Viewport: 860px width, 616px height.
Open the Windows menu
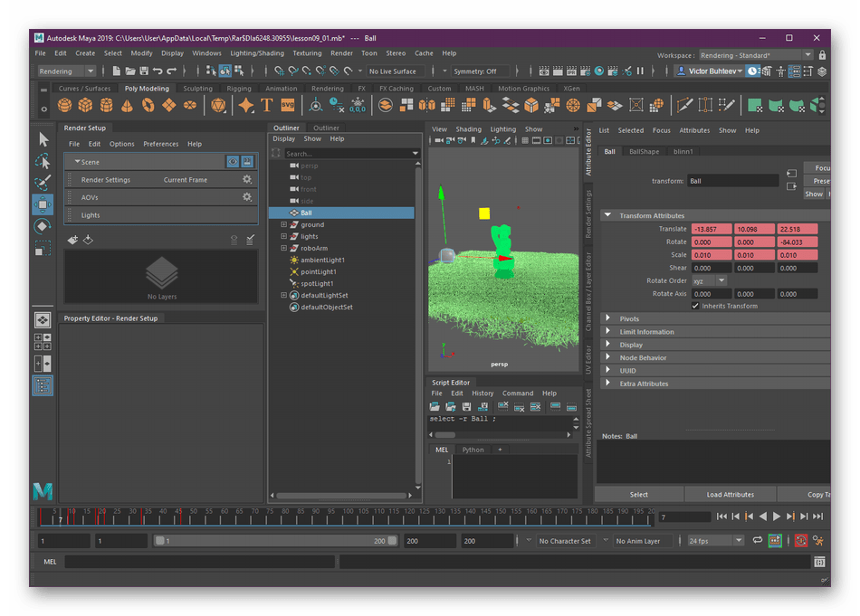point(206,53)
